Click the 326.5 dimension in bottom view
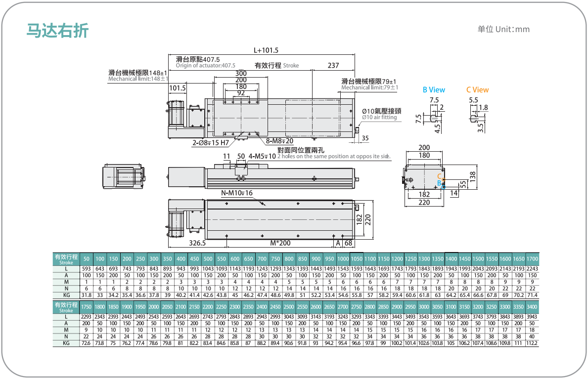The height and width of the screenshot is (380, 588). [197, 243]
